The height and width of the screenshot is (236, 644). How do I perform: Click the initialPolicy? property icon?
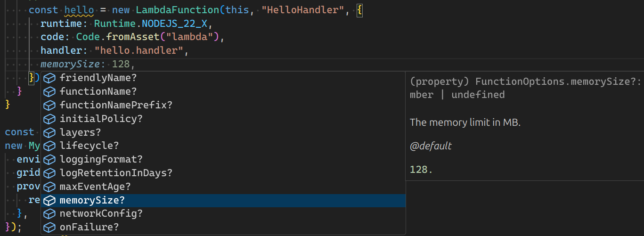(x=49, y=119)
